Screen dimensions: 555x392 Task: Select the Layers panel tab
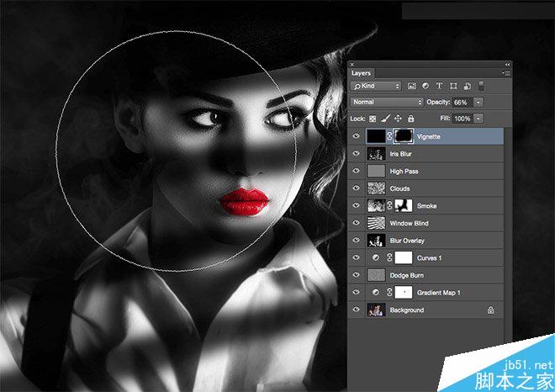[361, 73]
